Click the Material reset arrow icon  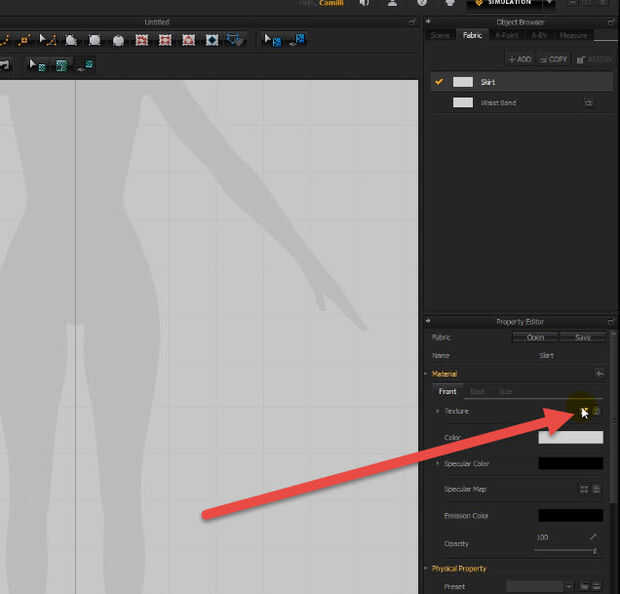pyautogui.click(x=599, y=374)
